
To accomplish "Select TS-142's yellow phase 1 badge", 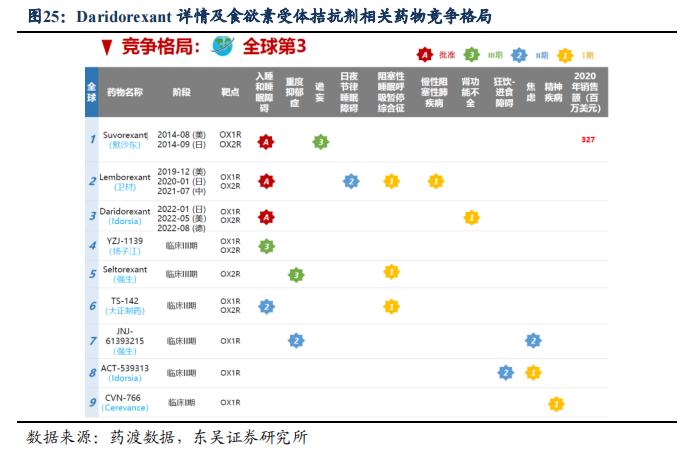I will click(x=391, y=307).
